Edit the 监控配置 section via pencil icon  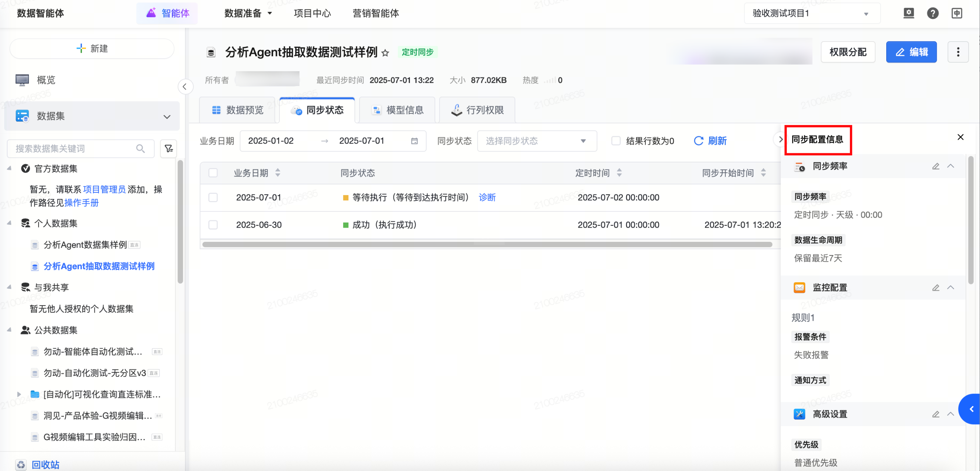point(936,287)
